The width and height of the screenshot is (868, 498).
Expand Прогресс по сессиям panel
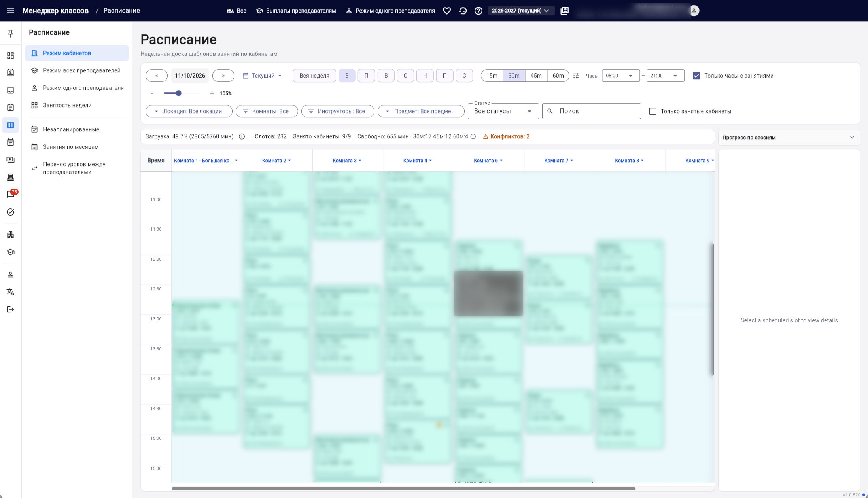(x=789, y=137)
